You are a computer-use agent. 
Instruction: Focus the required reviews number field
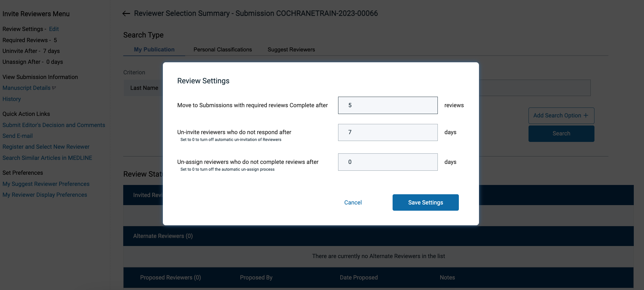click(388, 105)
